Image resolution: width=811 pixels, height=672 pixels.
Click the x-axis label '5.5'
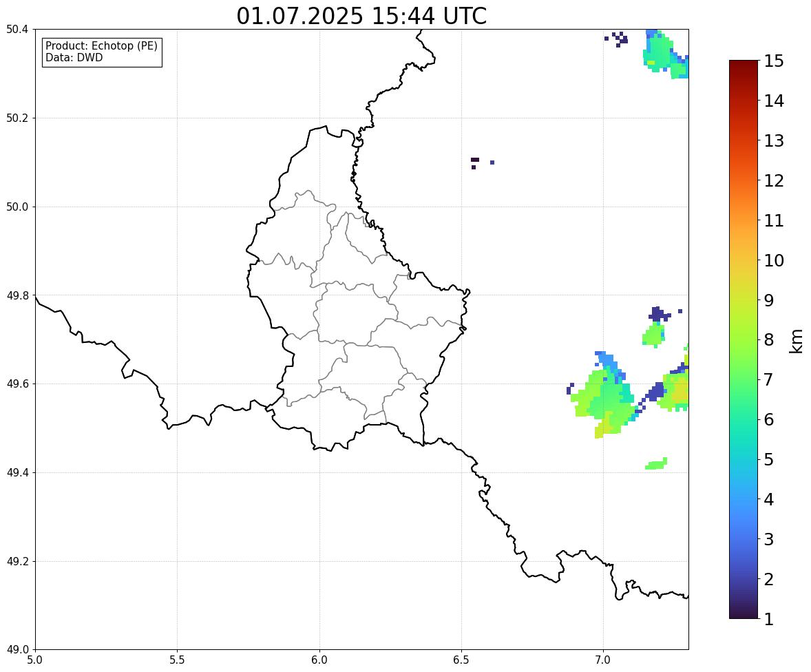tap(177, 660)
